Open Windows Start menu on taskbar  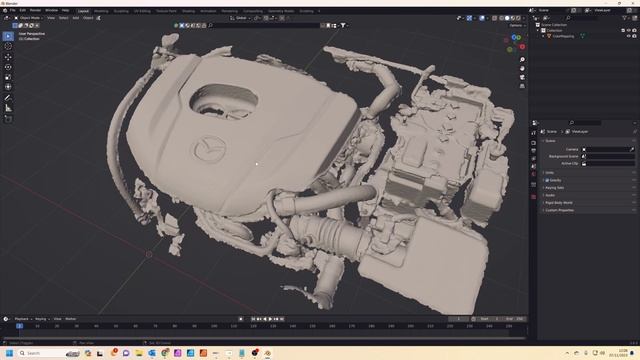pos(9,353)
